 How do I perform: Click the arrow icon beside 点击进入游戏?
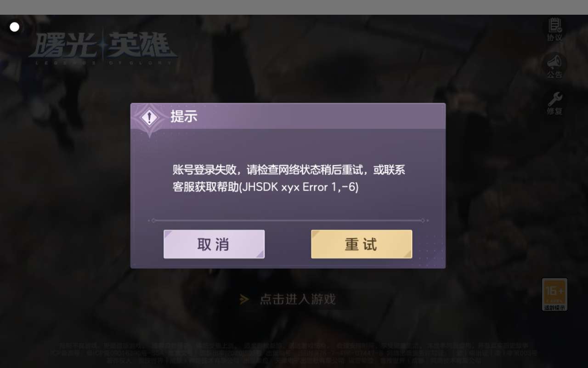[x=244, y=299]
